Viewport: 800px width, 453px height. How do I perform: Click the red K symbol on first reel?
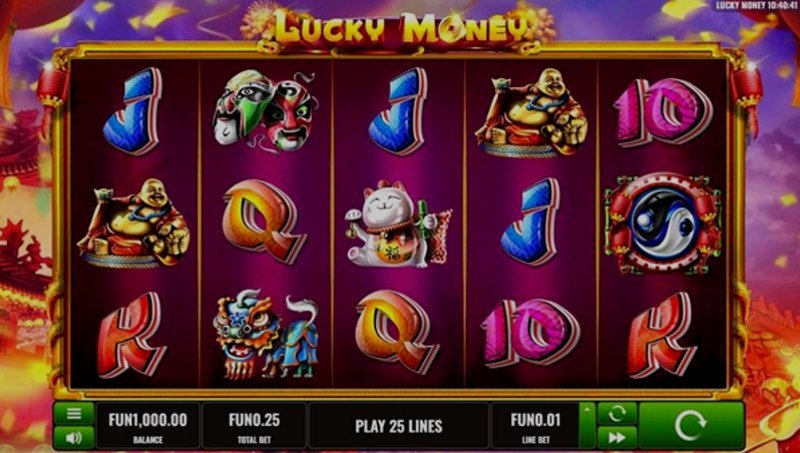[131, 335]
